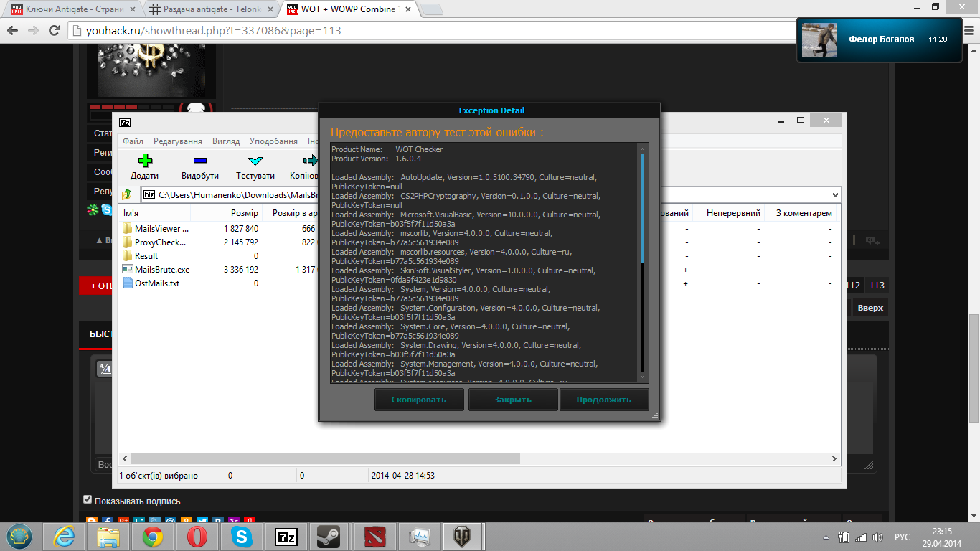Click the Result folder icon
The width and height of the screenshot is (980, 551).
point(128,255)
